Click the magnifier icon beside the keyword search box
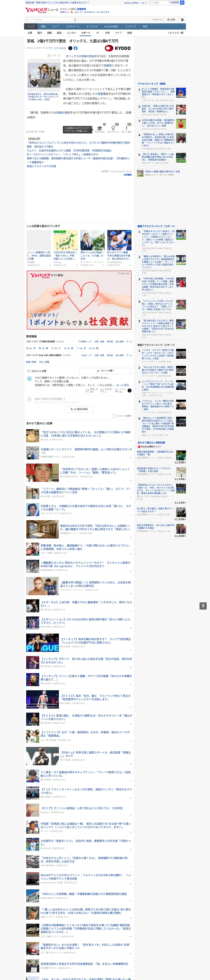This screenshot has width=210, height=980. 75,20
